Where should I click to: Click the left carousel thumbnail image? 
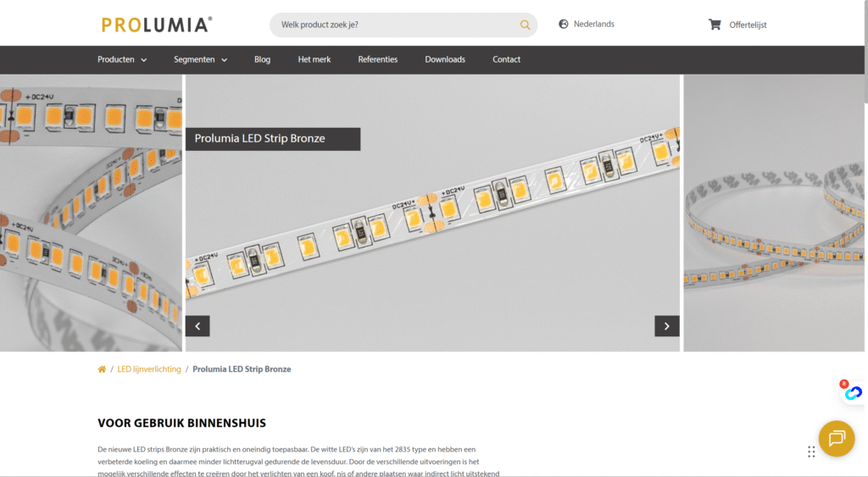coord(91,213)
